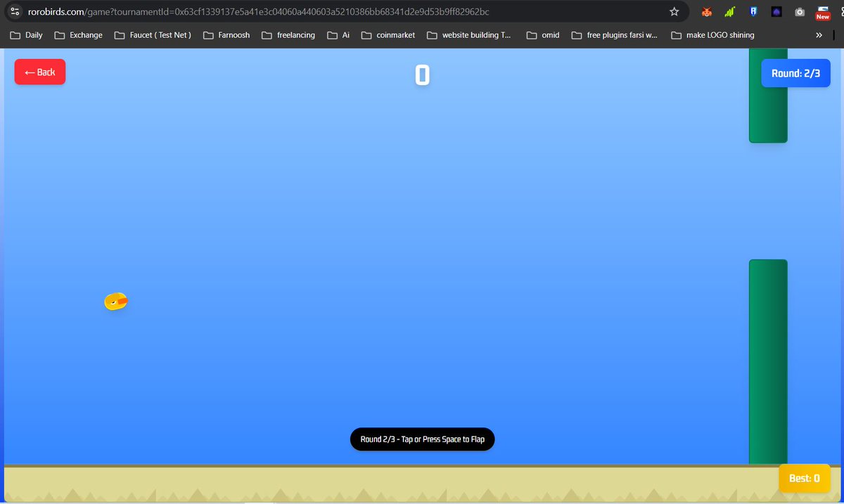Viewport: 844px width, 504px height.
Task: Open the make LOGO shining folder
Action: point(712,34)
